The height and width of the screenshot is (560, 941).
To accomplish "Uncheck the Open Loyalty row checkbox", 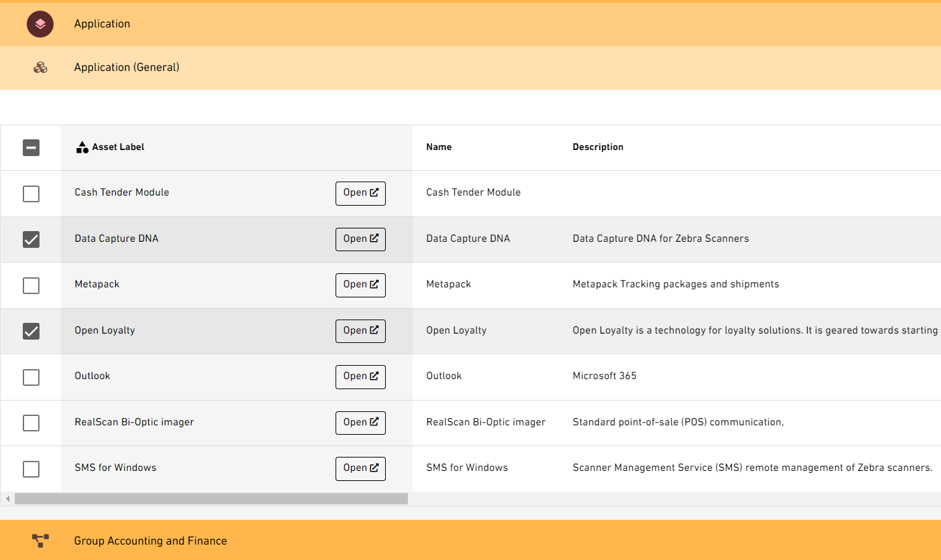I will pyautogui.click(x=31, y=331).
